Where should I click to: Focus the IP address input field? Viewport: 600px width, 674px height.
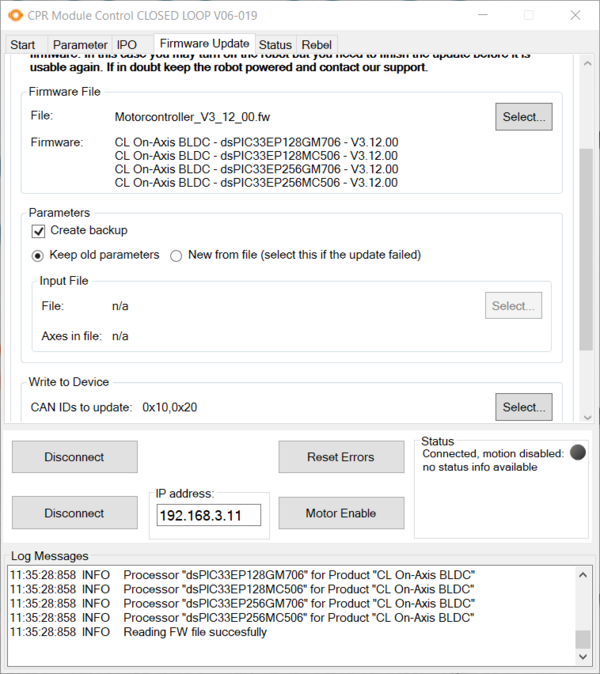click(x=208, y=515)
